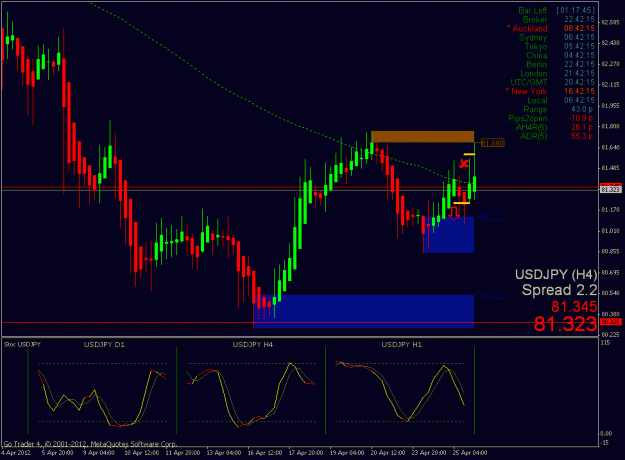The image size is (625, 460).
Task: Click the red ask price 81.345
Action: [x=574, y=307]
